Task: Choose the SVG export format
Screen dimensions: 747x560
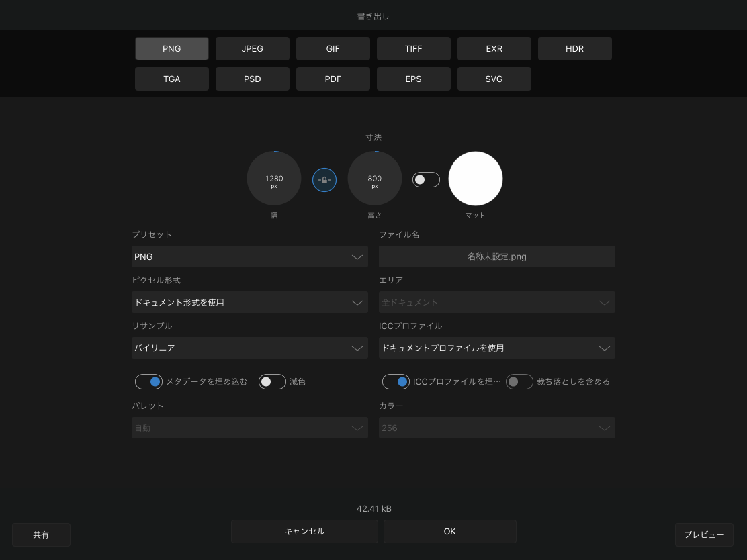Action: (494, 79)
